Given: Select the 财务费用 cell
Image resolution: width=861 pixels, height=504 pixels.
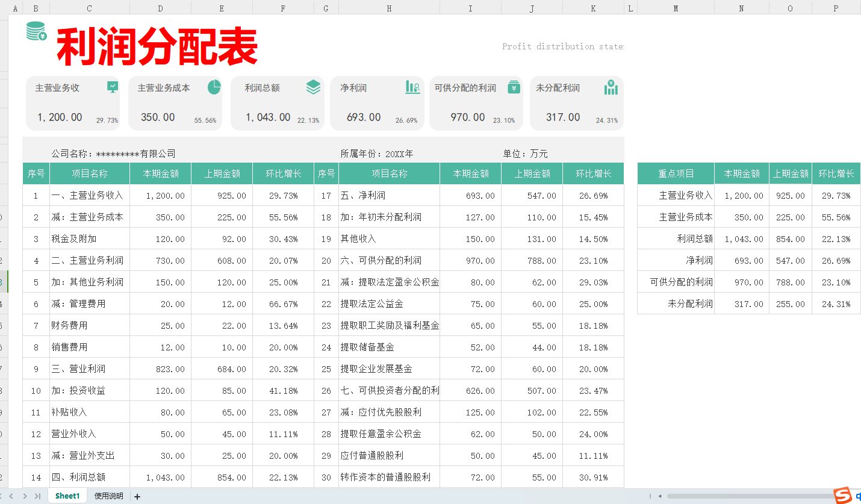Looking at the screenshot, I should pos(90,326).
